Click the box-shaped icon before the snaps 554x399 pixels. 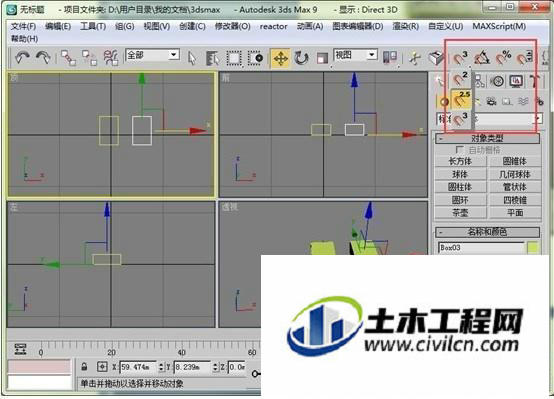pyautogui.click(x=436, y=58)
